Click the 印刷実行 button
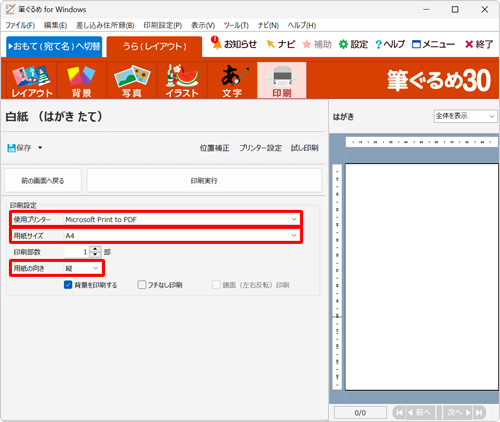 pyautogui.click(x=204, y=181)
